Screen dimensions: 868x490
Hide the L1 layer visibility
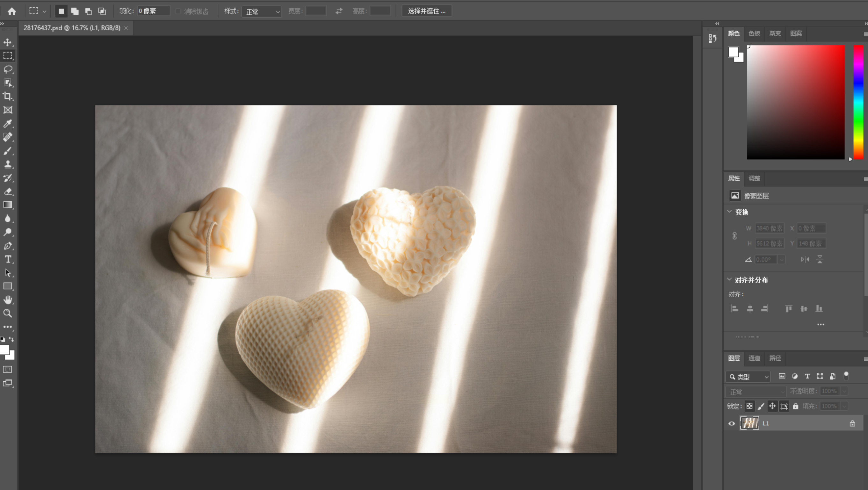[x=732, y=424]
